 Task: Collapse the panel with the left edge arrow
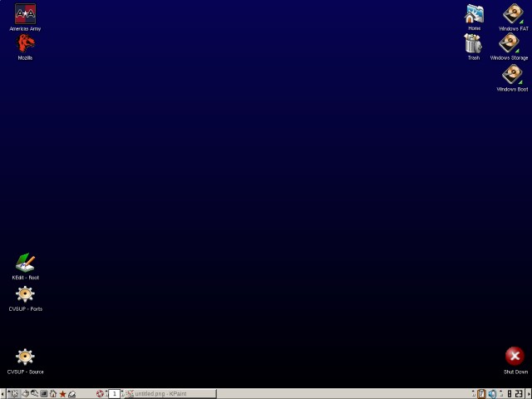[2, 394]
